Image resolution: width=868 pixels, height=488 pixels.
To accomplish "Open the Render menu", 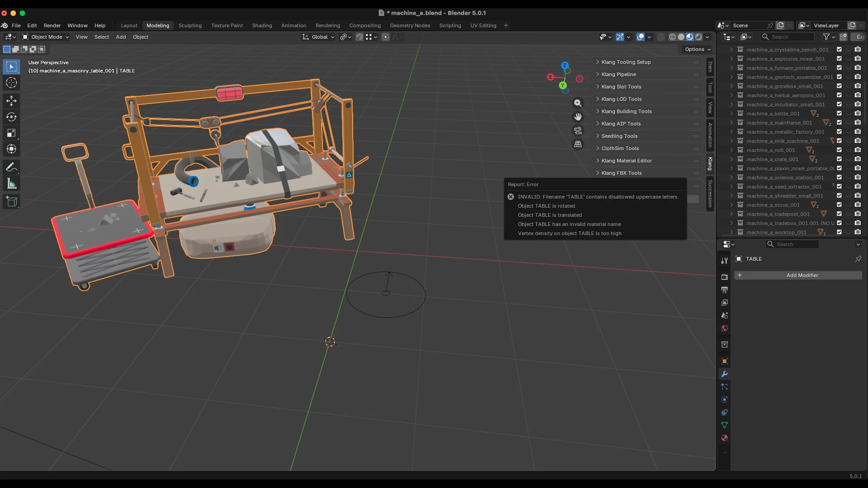I will click(52, 25).
